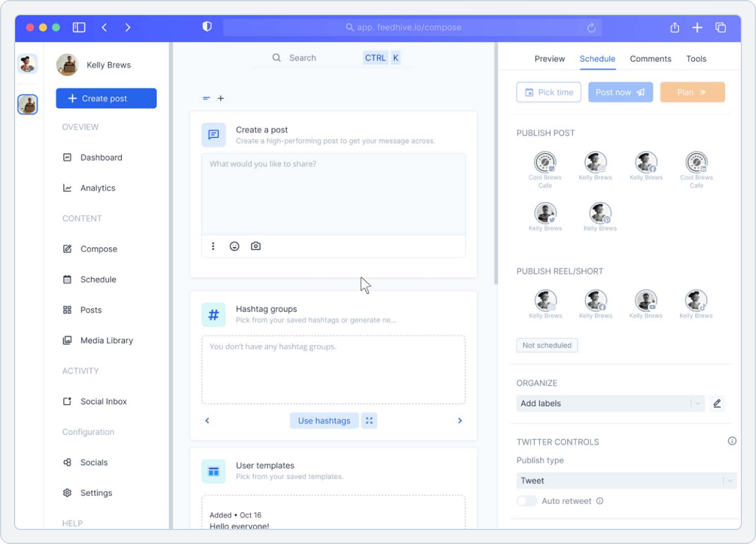Switch to the Preview tab
This screenshot has width=756, height=544.
(550, 58)
